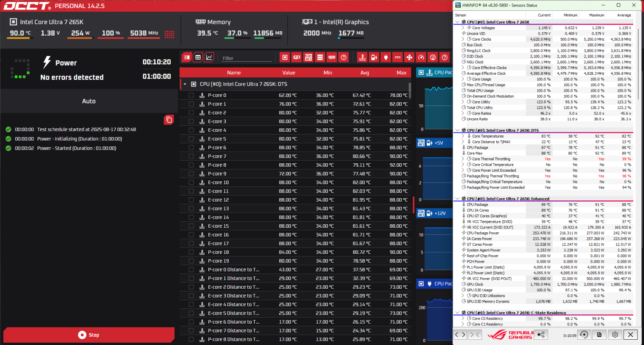Image resolution: width=644 pixels, height=345 pixels.
Task: Switch to graph view icon
Action: coord(209,58)
